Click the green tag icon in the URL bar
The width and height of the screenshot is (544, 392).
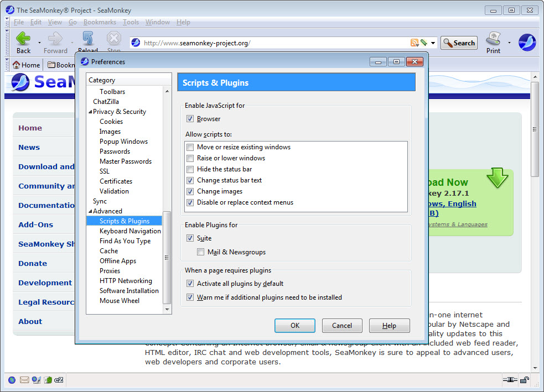coord(423,43)
